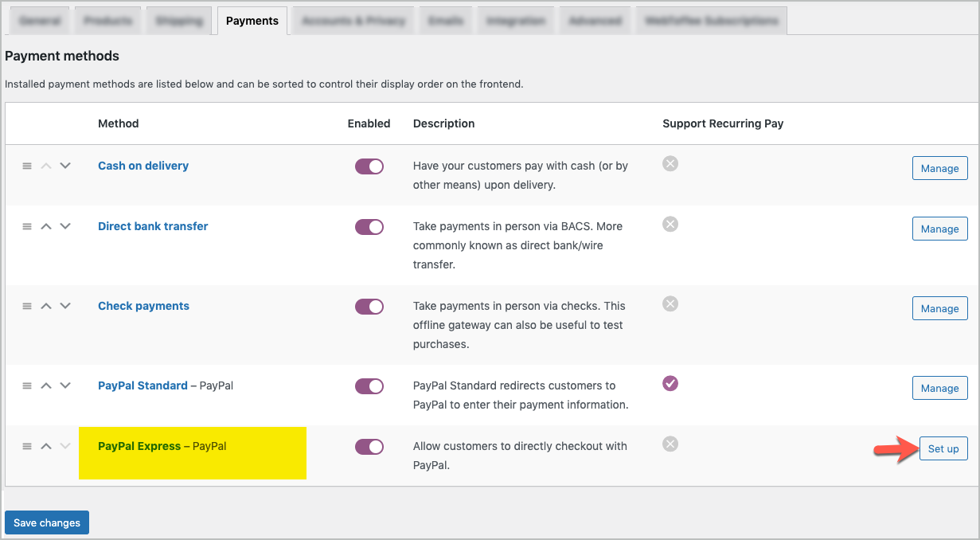Switch to the blurred Shipping tab
The width and height of the screenshot is (980, 540).
pyautogui.click(x=179, y=21)
